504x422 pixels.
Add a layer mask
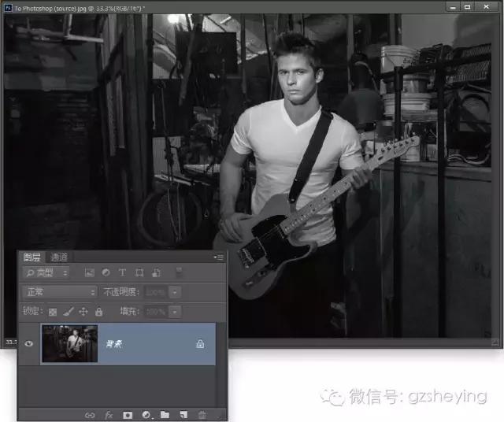tap(128, 415)
